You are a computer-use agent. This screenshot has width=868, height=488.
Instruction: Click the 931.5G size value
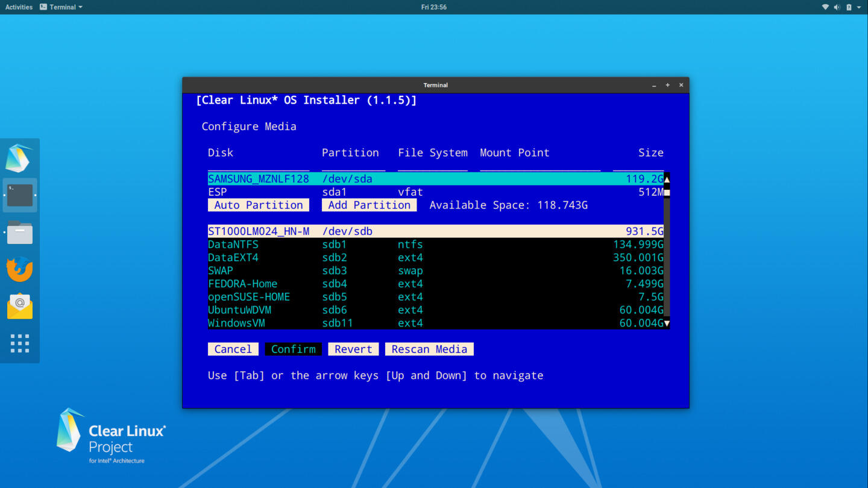point(644,231)
